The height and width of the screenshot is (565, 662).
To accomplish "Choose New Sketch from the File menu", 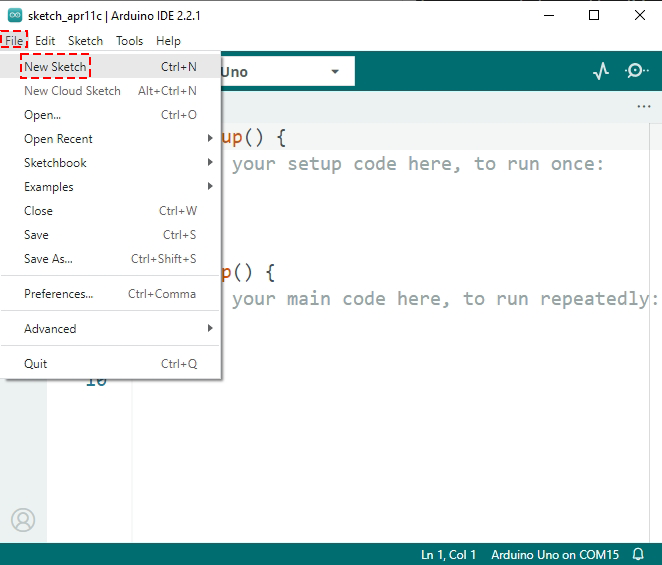I will click(111, 66).
